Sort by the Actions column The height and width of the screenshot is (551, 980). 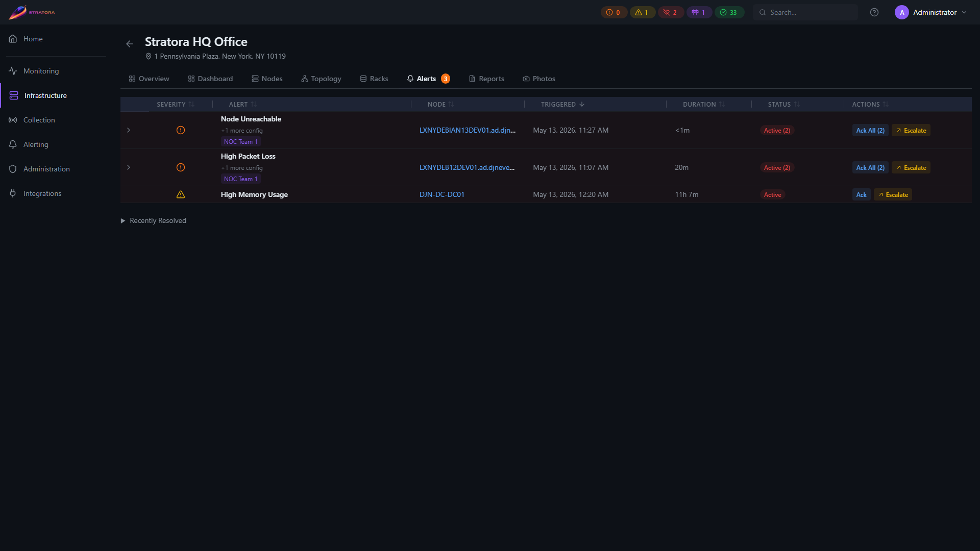point(870,104)
